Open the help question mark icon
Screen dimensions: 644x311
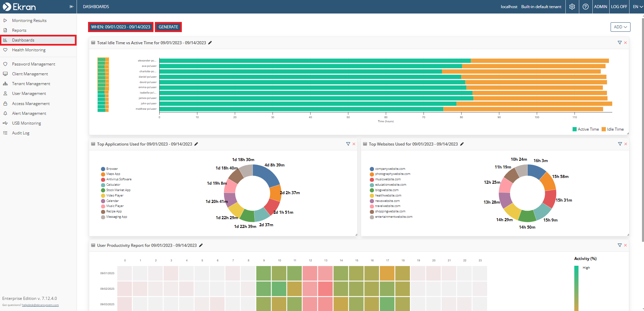tap(586, 6)
